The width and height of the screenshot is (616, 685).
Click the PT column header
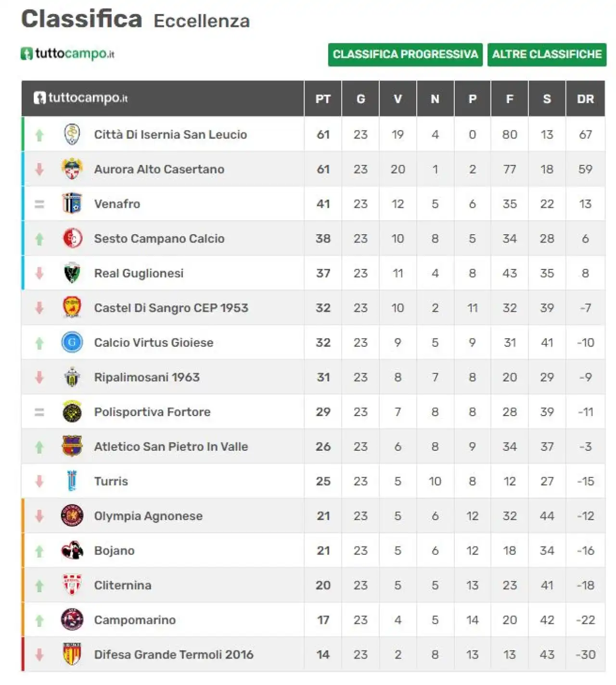pyautogui.click(x=323, y=99)
